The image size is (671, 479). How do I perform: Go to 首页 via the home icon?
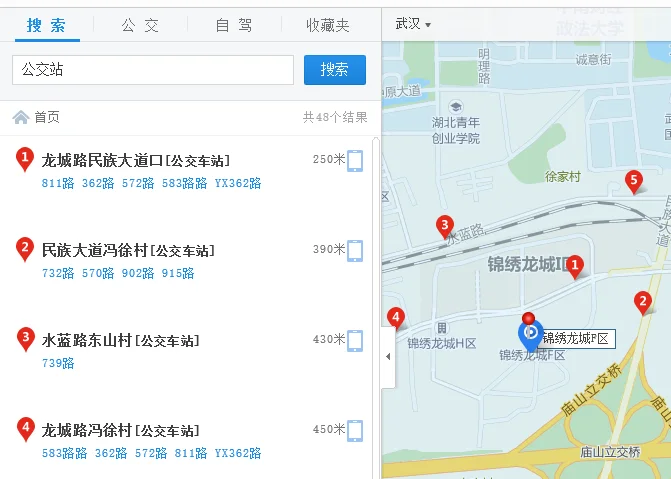point(21,117)
